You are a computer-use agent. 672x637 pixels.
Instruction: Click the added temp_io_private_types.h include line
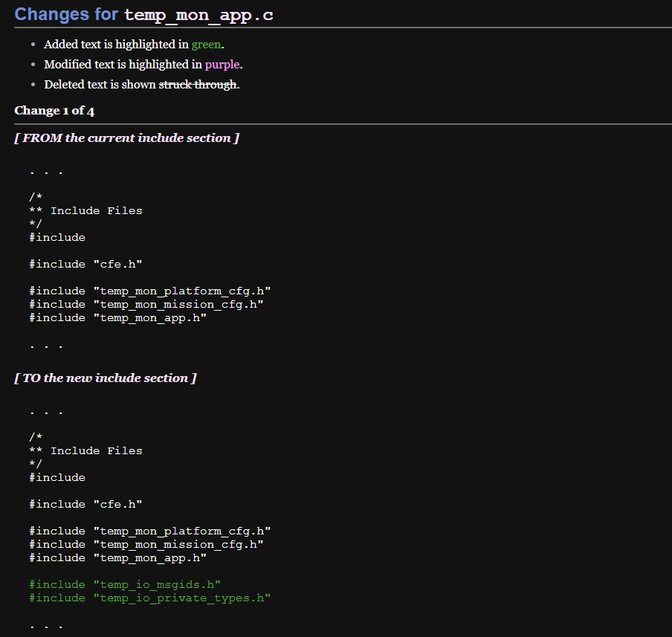pyautogui.click(x=149, y=598)
